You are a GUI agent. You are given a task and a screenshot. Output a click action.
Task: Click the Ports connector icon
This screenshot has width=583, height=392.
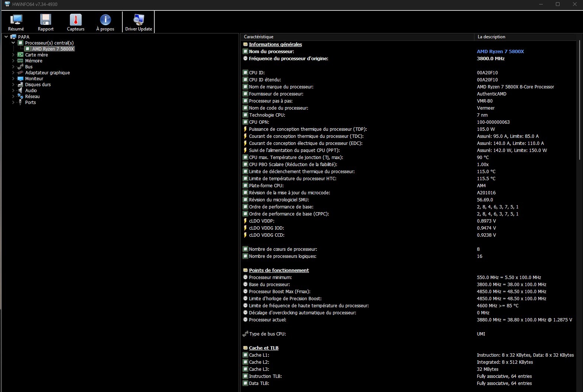point(20,102)
